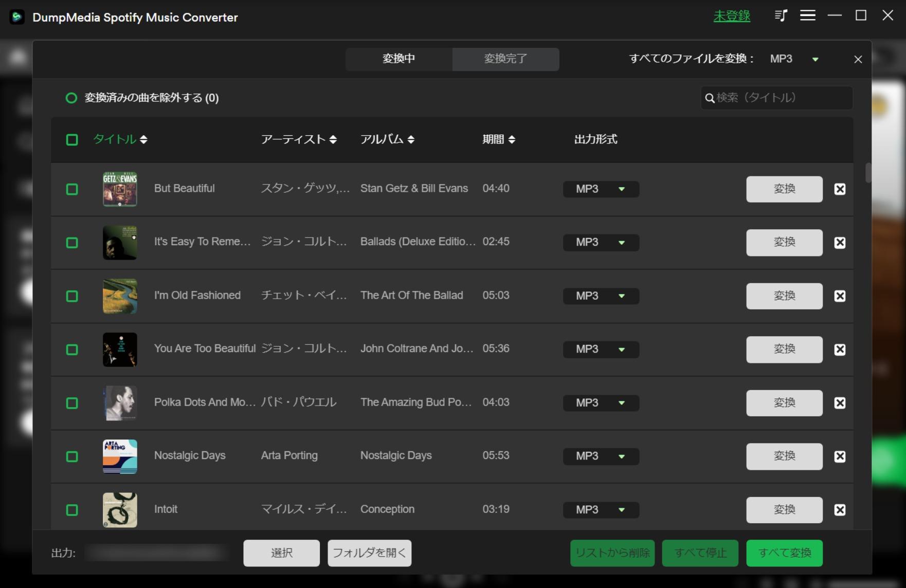
Task: Select the Stan Getz & Bill Evans album
Action: [x=414, y=188]
